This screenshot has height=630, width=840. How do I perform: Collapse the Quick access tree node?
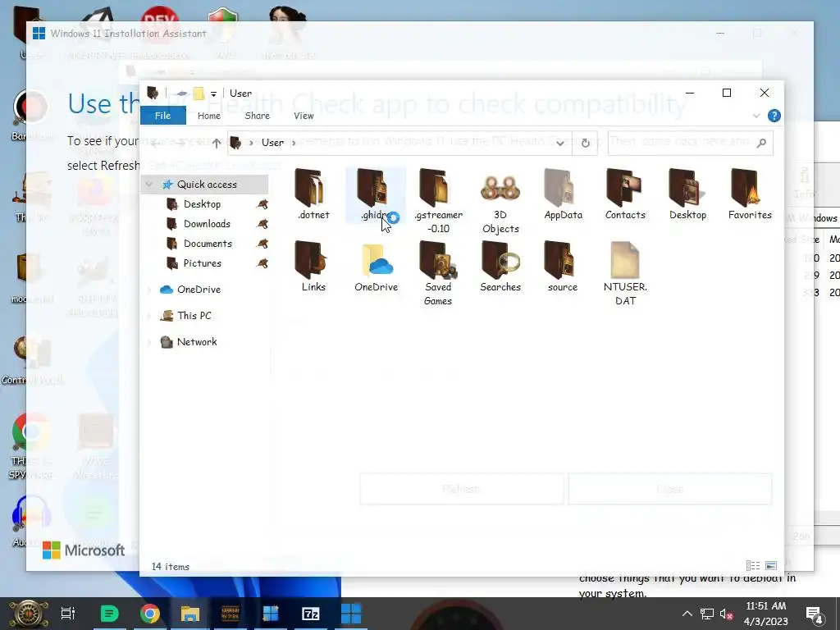tap(149, 185)
